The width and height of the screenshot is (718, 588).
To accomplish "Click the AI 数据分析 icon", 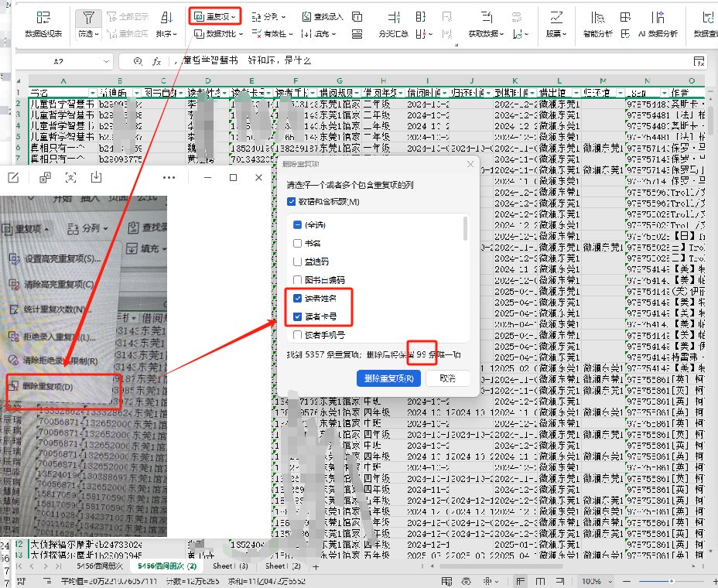I will 659,19.
